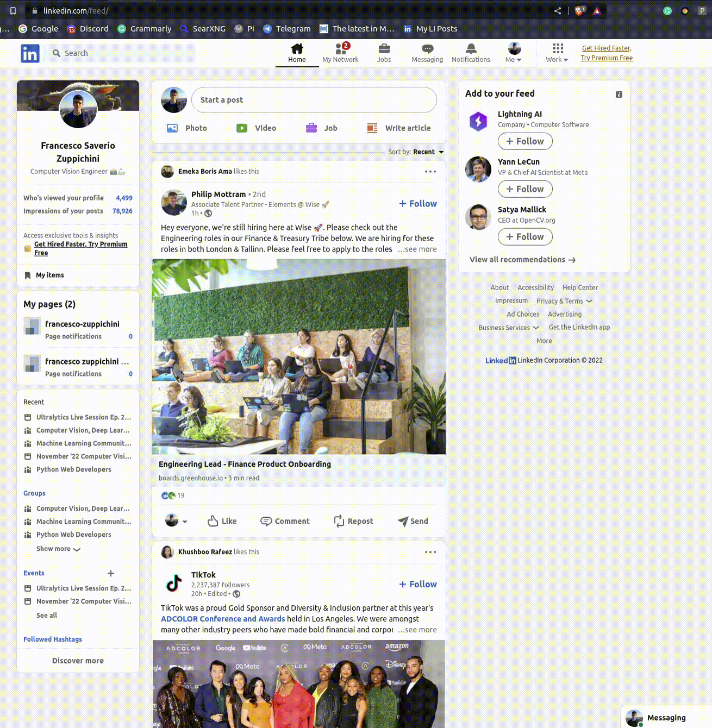Screen dimensions: 712x728
Task: Open the Lightning AI logo
Action: pos(478,121)
